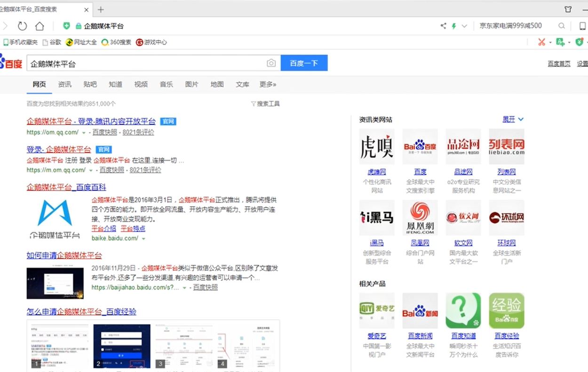Open 360搜索 bookmark
Viewport: 588px width, 372px height.
(x=116, y=42)
